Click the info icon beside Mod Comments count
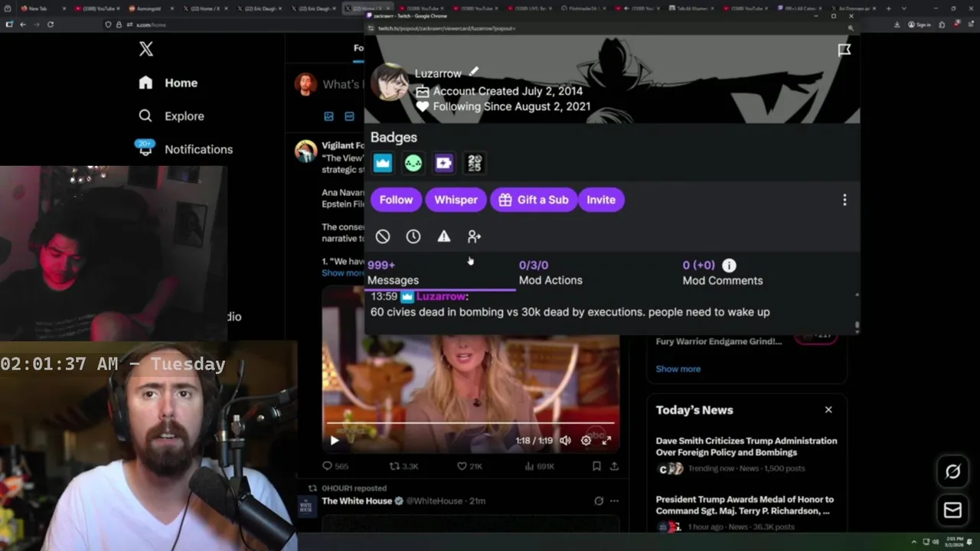The width and height of the screenshot is (980, 551). [729, 266]
